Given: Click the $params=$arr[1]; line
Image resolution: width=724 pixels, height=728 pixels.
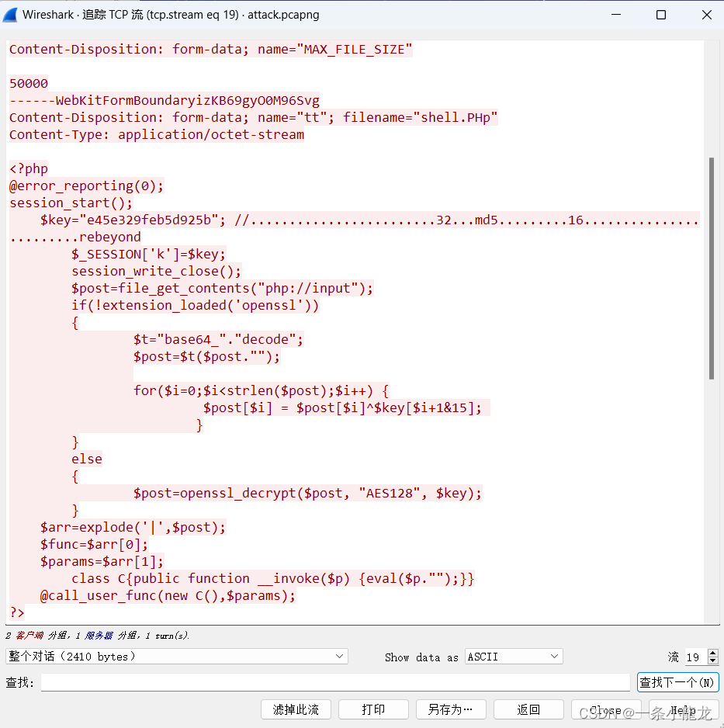Looking at the screenshot, I should click(102, 561).
